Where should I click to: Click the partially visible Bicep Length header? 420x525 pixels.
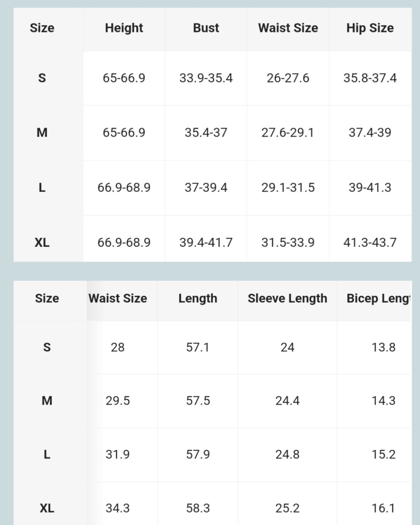coord(378,298)
